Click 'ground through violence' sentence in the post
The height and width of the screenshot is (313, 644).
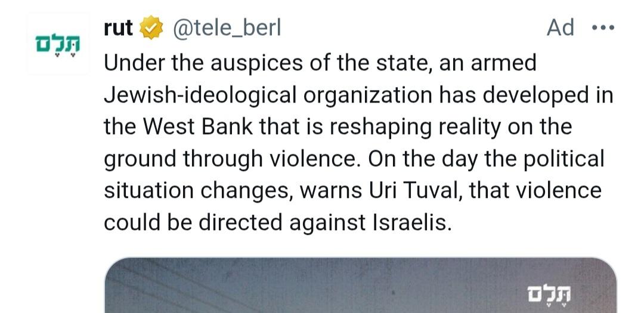232,160
